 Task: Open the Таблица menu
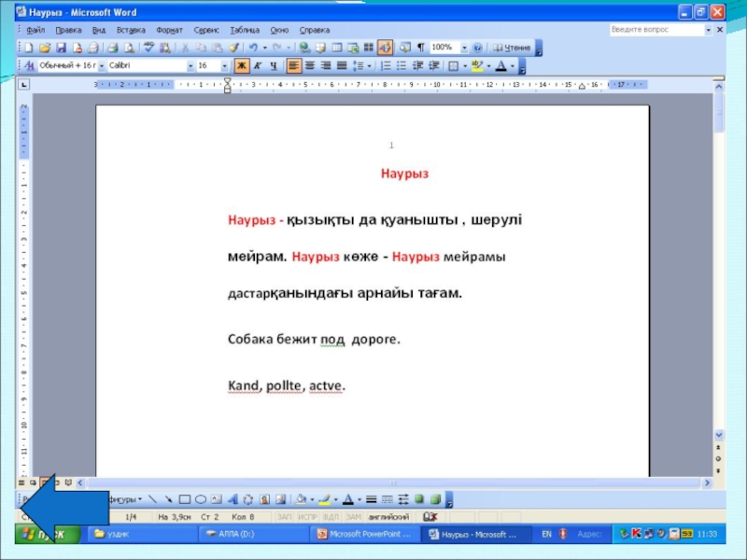click(245, 30)
